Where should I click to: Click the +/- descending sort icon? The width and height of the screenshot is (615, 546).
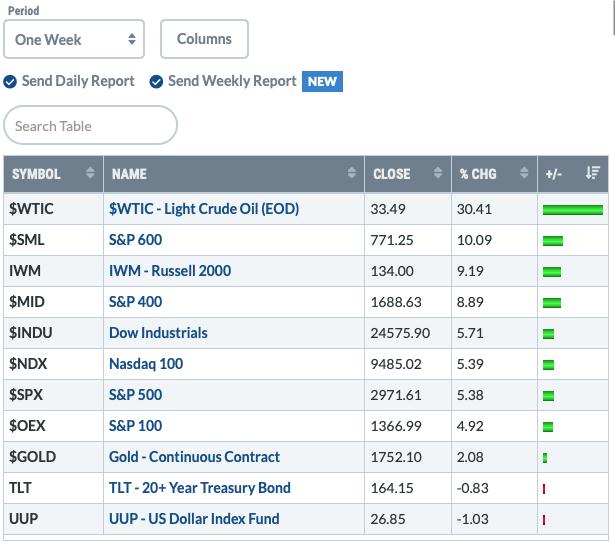(593, 173)
